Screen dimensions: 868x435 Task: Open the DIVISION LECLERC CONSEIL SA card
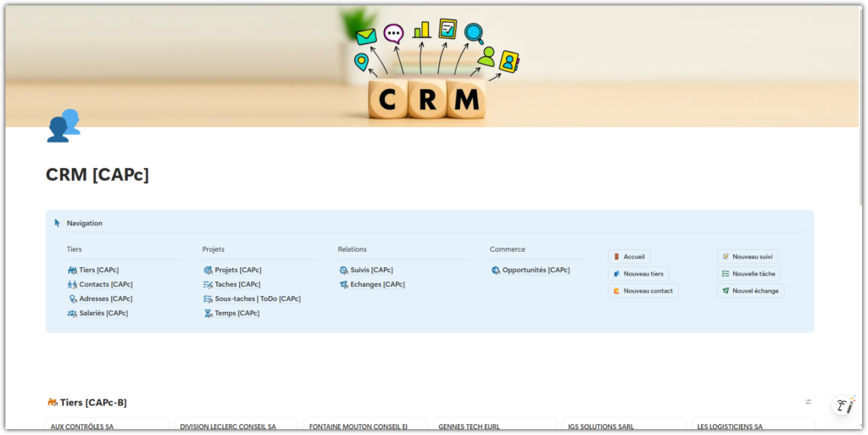click(x=236, y=424)
